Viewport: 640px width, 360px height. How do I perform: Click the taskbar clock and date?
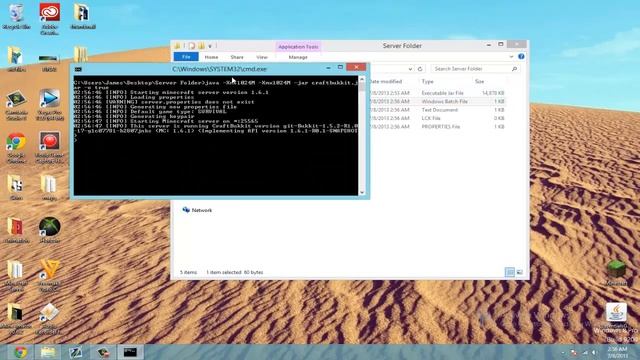[x=618, y=352]
